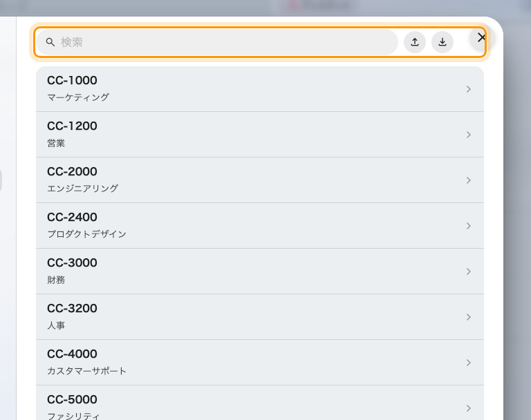The width and height of the screenshot is (531, 420).
Task: Select the CC-3200 人事 row
Action: click(260, 317)
